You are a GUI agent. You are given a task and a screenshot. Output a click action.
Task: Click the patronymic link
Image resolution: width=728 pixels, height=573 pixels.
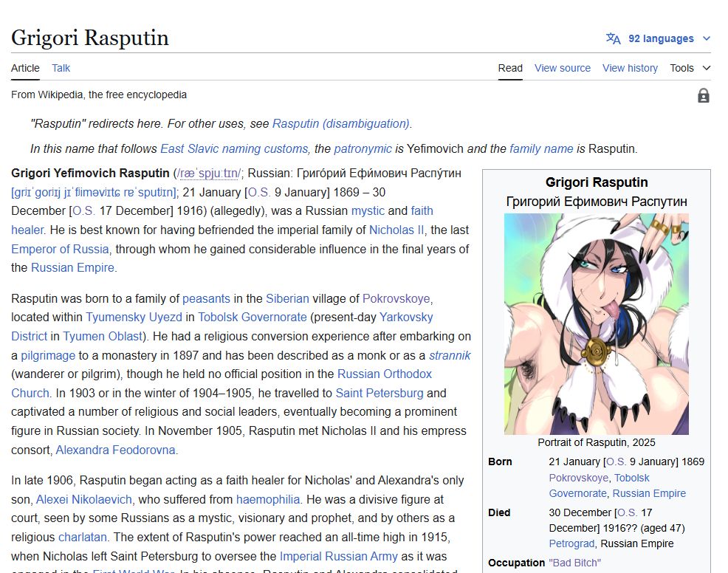coord(363,148)
